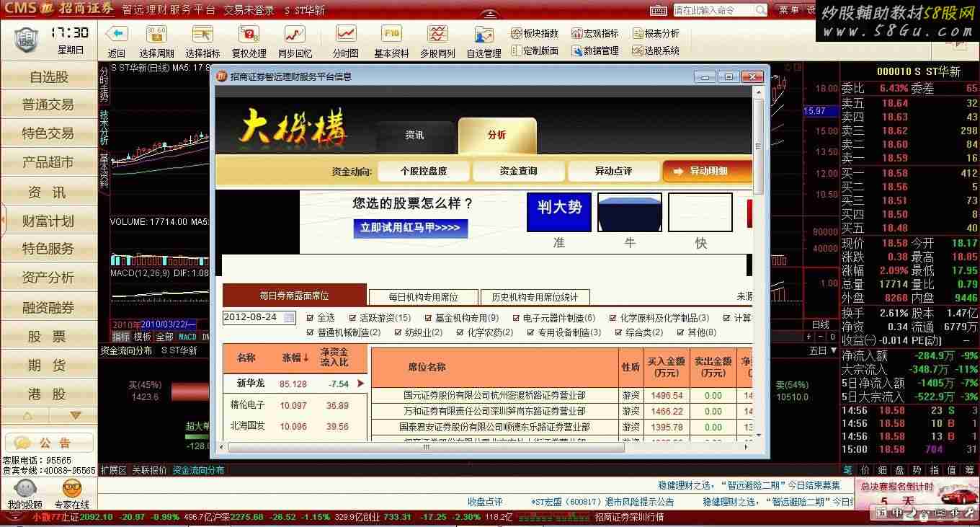Click sidebar list down triangle
Screen dimensions: 980x527
coord(75,415)
